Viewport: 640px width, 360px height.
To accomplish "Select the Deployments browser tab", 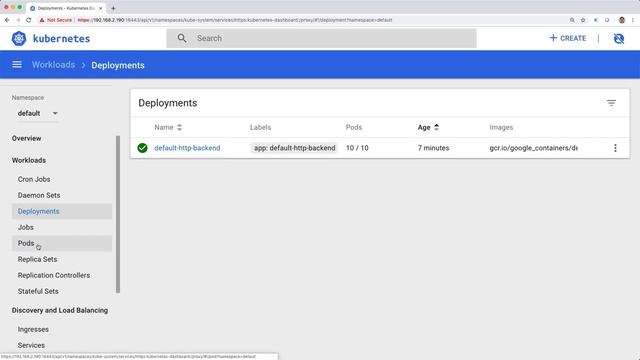I will click(x=66, y=8).
